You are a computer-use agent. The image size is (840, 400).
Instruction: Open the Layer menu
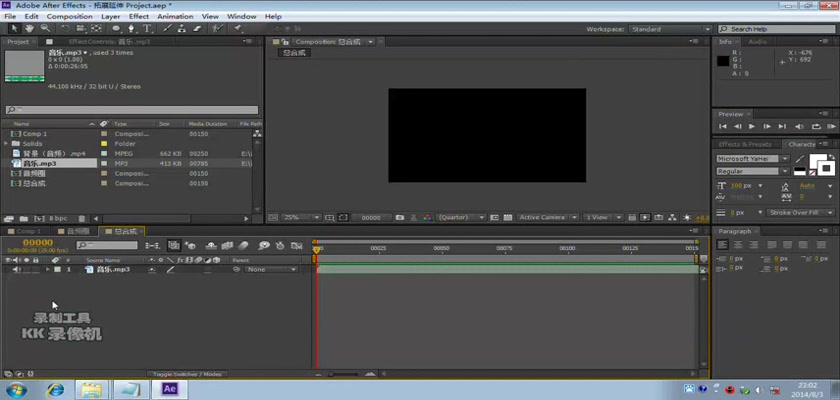pyautogui.click(x=110, y=17)
